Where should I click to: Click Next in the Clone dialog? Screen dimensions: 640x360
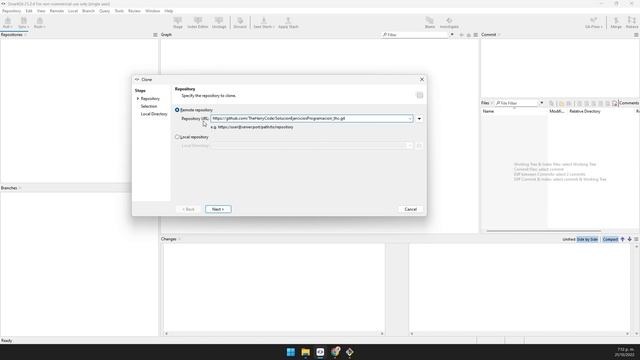pos(218,209)
